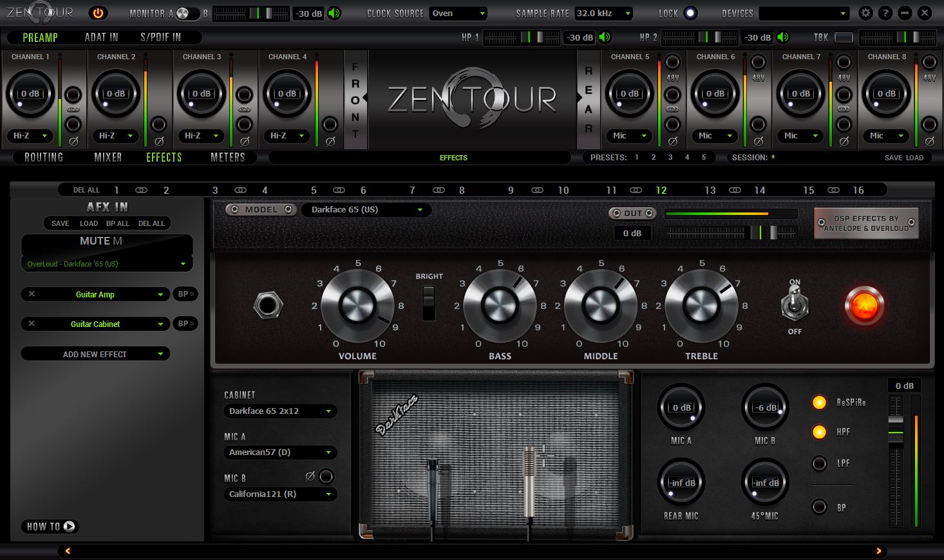This screenshot has height=560, width=944.
Task: Click the MUTE M button
Action: 100,241
